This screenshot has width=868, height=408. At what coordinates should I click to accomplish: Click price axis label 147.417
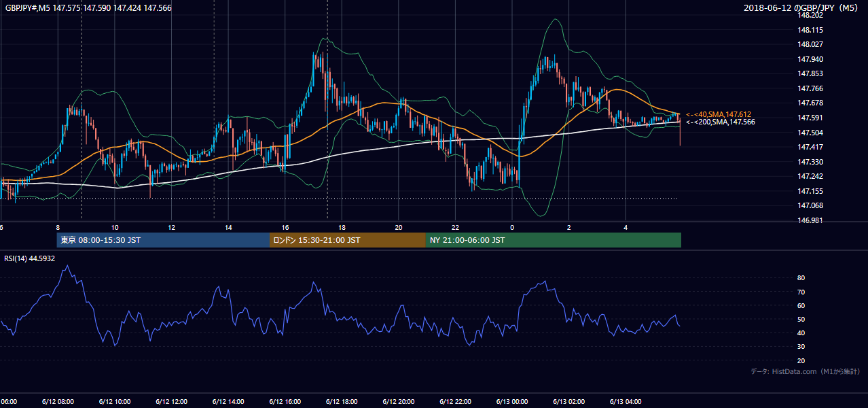click(x=811, y=147)
